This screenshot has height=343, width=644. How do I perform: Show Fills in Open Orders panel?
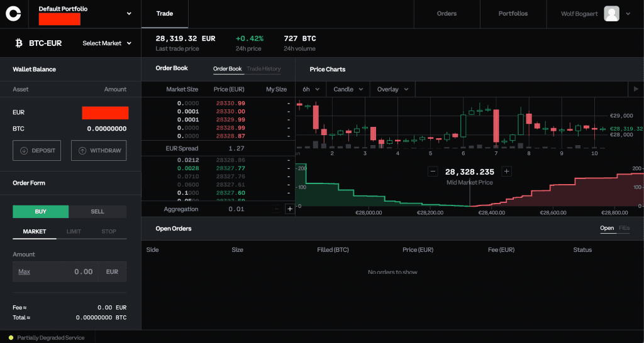624,228
